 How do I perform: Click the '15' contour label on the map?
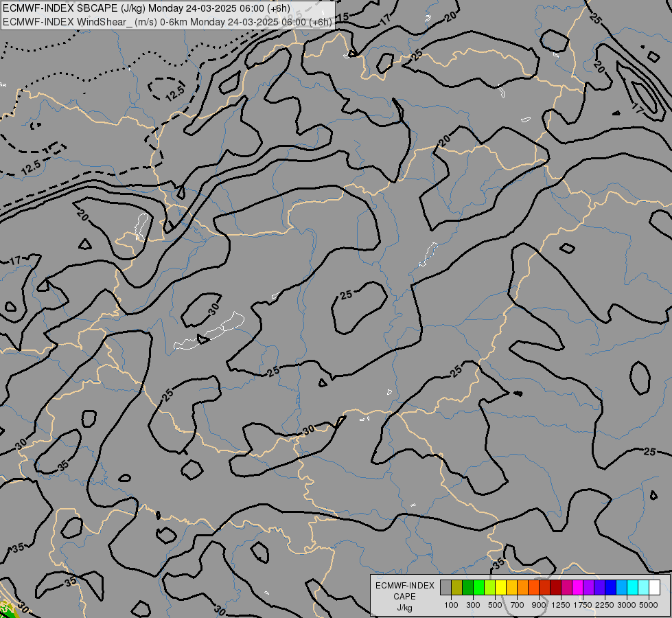pyautogui.click(x=343, y=17)
